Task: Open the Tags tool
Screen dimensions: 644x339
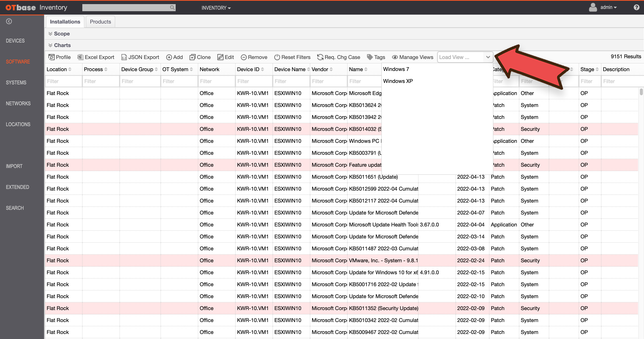Action: [376, 57]
